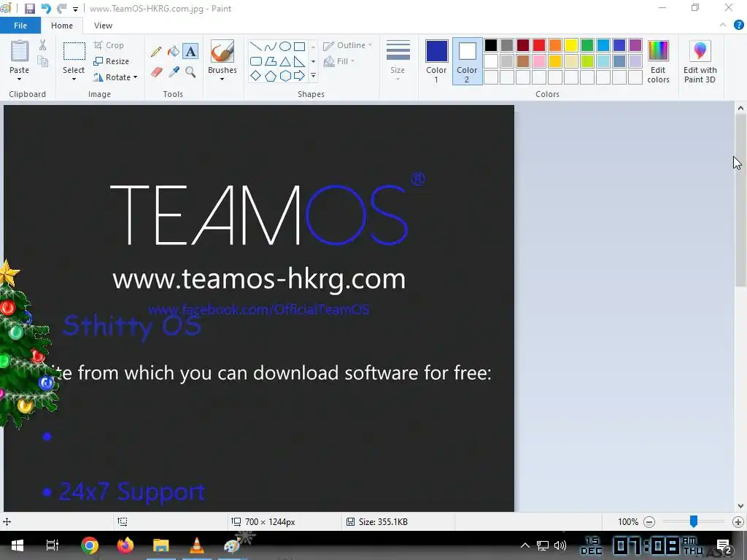Select the Eraser tool
747x560 pixels.
tap(157, 72)
